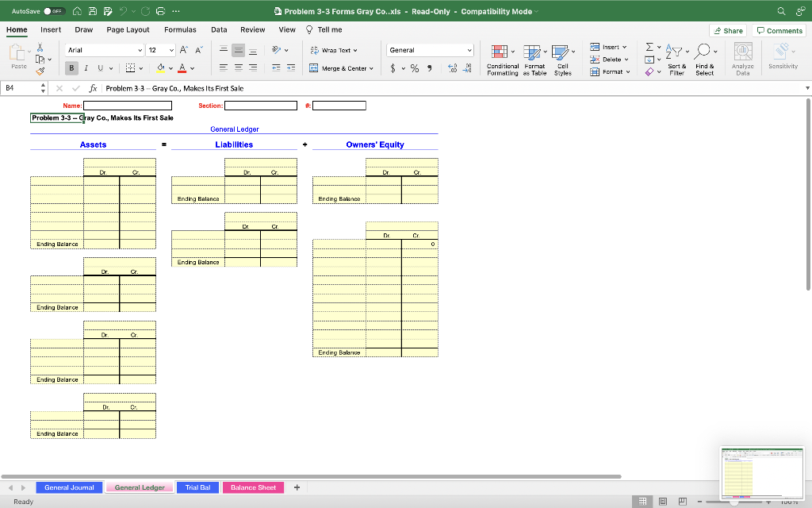
Task: Open Find & Select menu
Action: tap(705, 60)
